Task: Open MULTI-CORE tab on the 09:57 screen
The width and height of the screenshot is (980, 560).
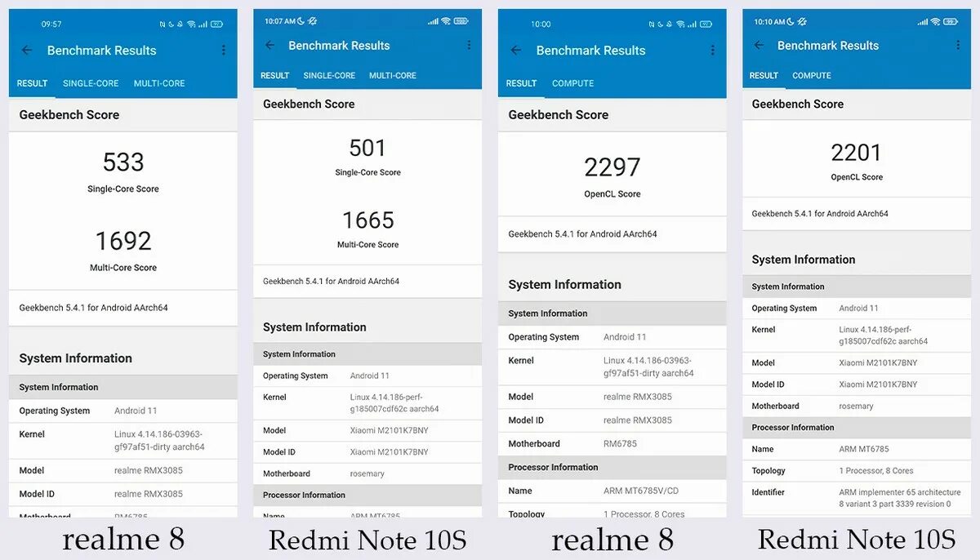Action: 159,83
